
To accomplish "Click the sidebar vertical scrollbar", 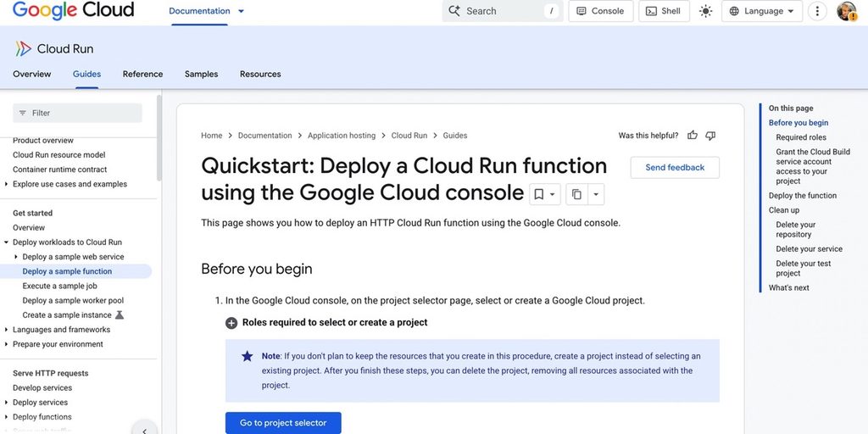I will pos(159,138).
